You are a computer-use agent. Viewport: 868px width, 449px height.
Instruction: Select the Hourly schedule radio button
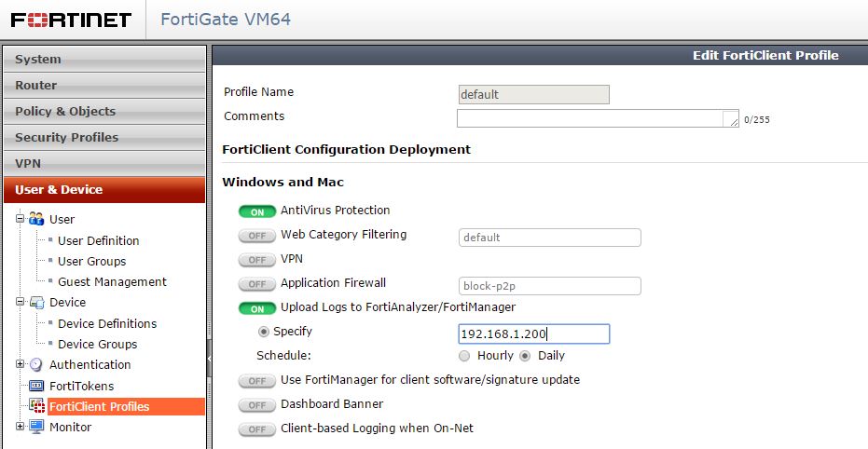coord(464,356)
